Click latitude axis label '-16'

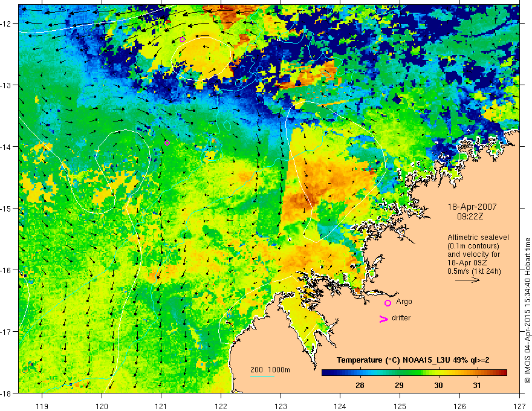[6, 270]
